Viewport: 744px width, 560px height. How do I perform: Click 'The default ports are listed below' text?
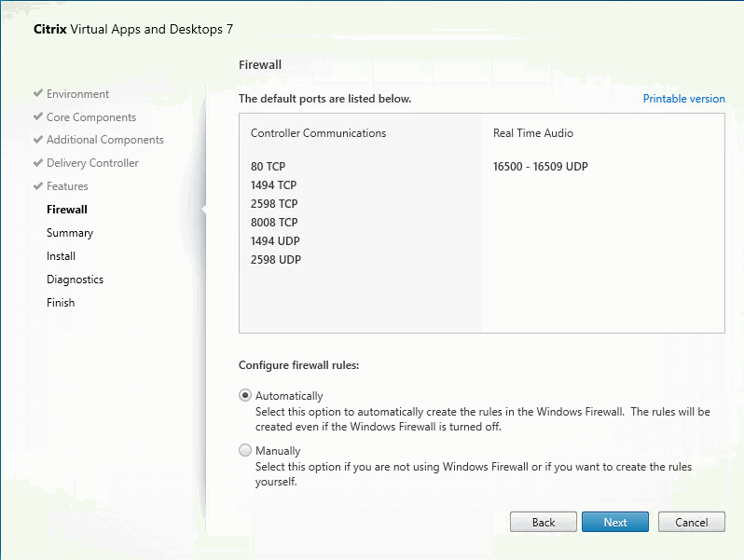coord(325,99)
